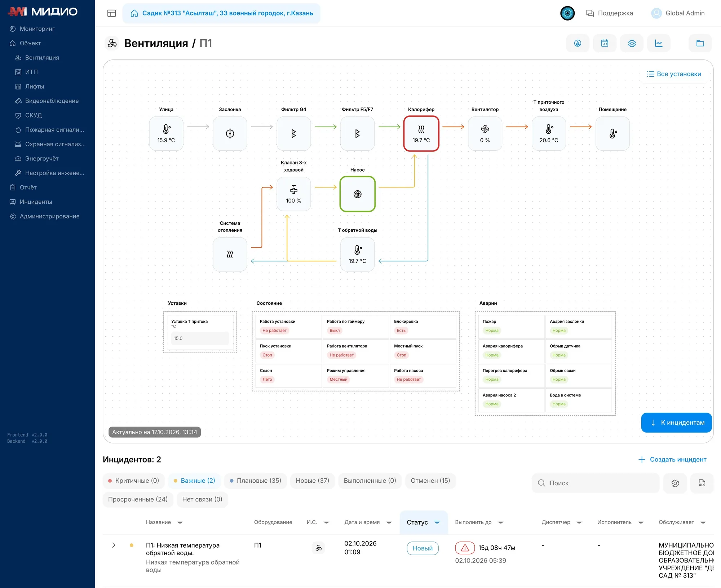Open the auto mode icon in toolbar
This screenshot has width=721, height=588.
[578, 43]
